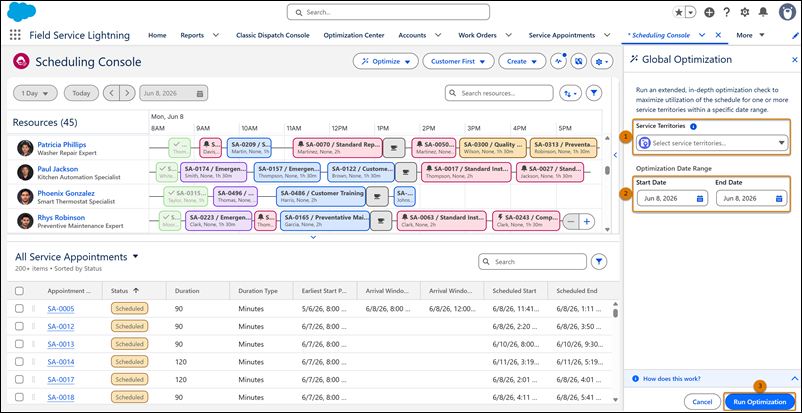Image resolution: width=802 pixels, height=413 pixels.
Task: Open the Optimization Center tab
Action: pyautogui.click(x=354, y=35)
